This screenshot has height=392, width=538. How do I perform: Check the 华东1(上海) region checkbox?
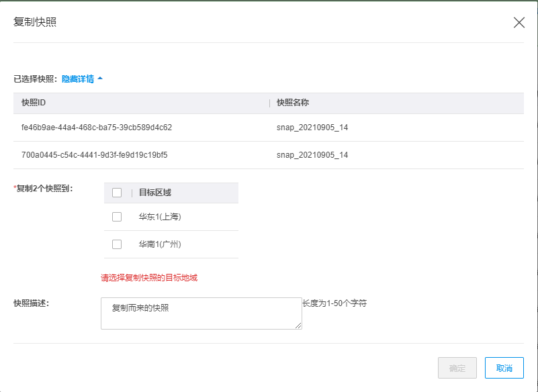pyautogui.click(x=117, y=217)
